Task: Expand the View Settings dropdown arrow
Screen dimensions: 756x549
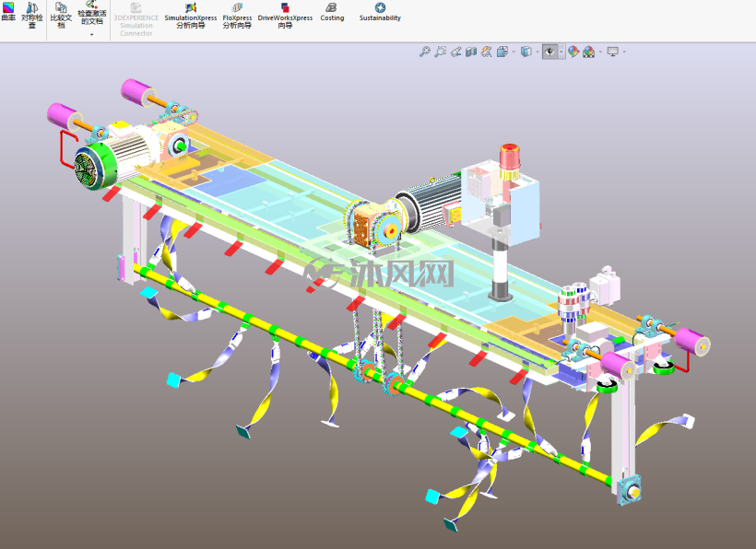Action: 624,52
